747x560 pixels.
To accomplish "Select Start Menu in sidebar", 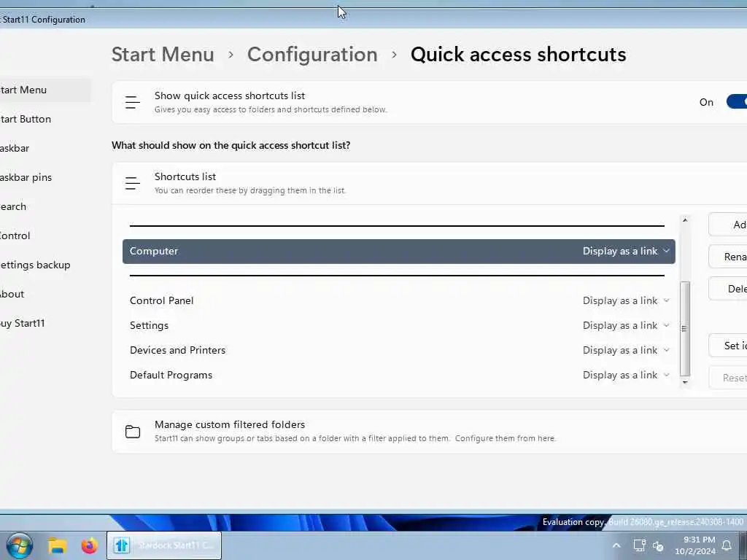I will pos(44,90).
